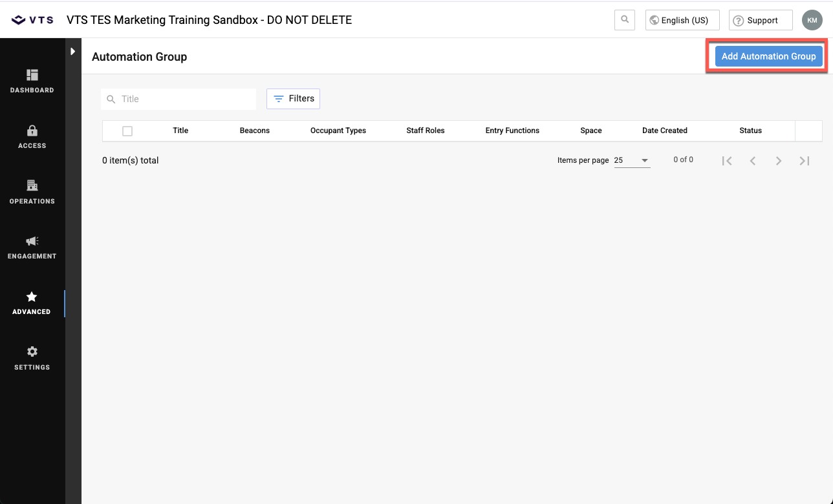
Task: Click the search magnifier icon in header
Action: click(x=625, y=20)
